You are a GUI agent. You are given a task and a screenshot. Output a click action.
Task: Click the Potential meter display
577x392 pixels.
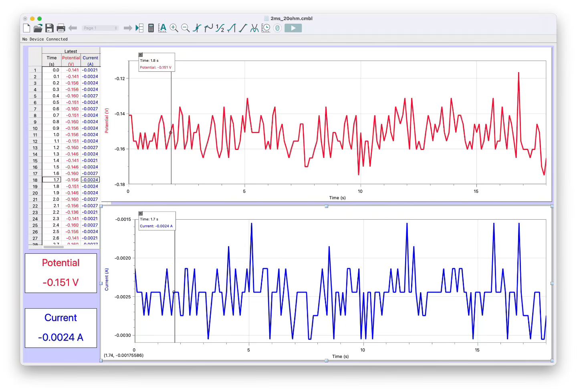pyautogui.click(x=61, y=273)
